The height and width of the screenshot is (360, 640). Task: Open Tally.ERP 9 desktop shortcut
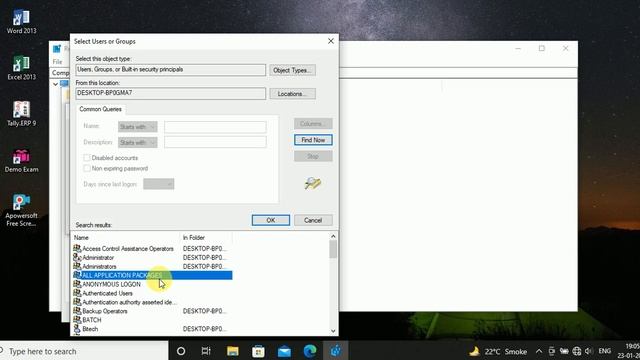click(x=21, y=114)
